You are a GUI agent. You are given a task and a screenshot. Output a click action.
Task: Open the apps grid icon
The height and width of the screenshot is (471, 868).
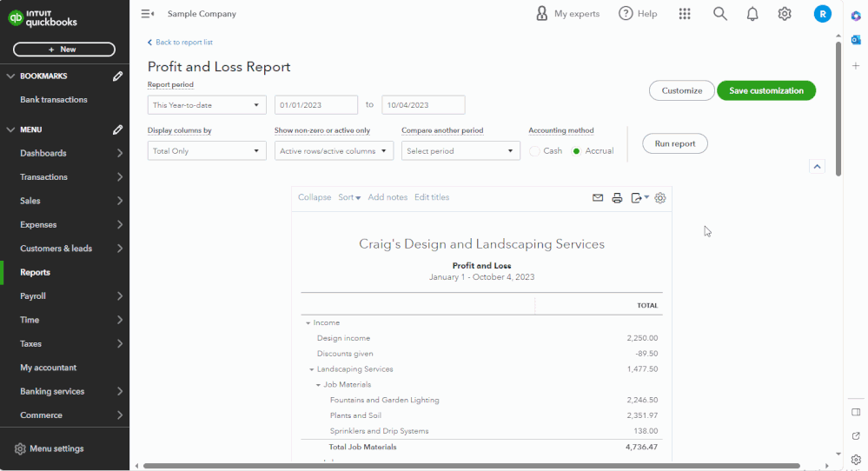pos(685,14)
